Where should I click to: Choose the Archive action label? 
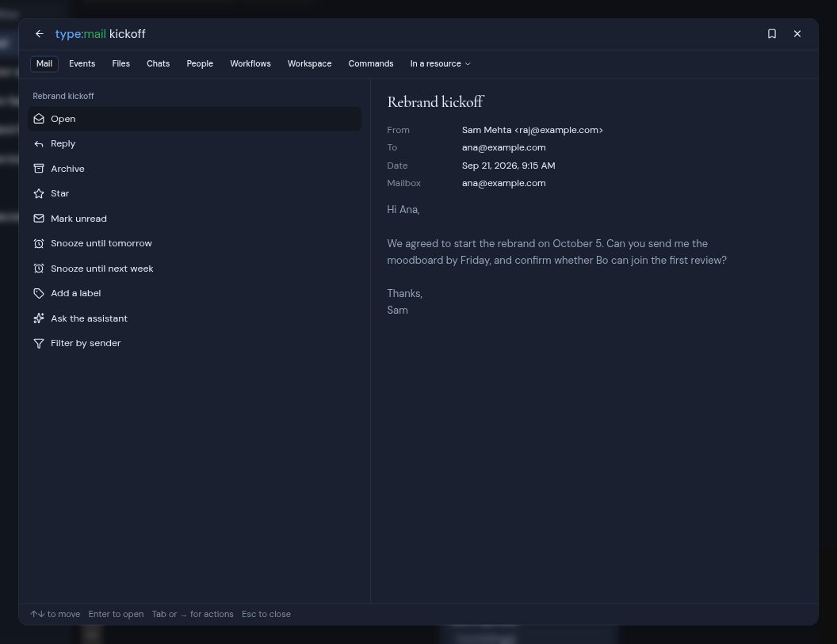(x=68, y=169)
